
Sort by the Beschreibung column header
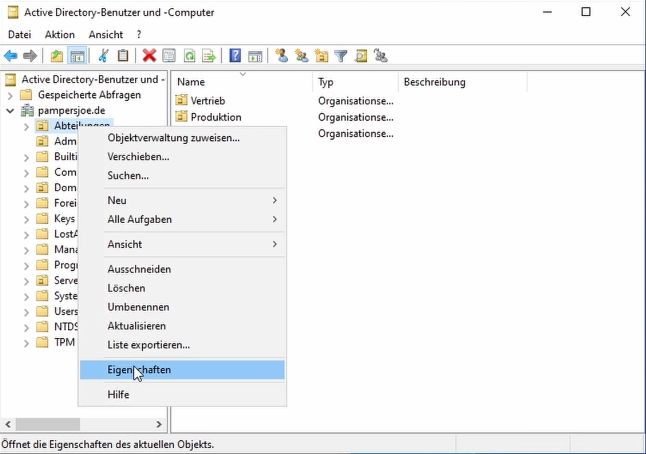[x=463, y=82]
